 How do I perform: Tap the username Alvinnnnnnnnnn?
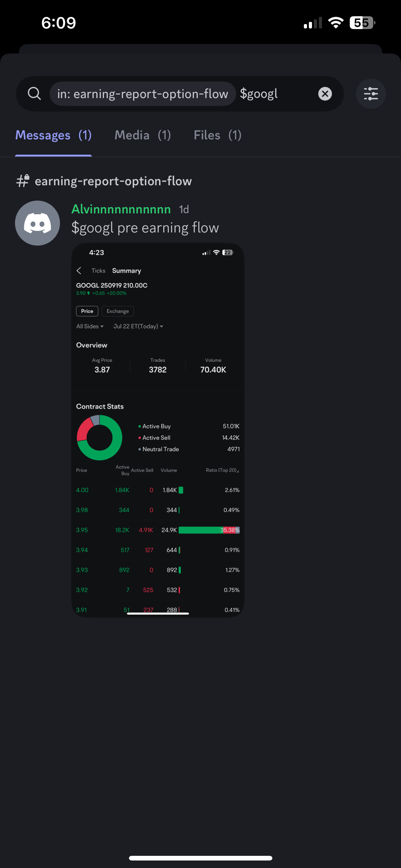121,209
